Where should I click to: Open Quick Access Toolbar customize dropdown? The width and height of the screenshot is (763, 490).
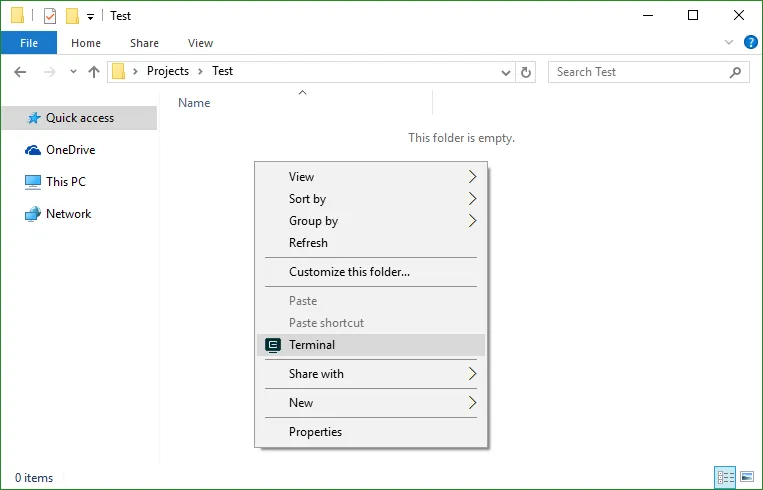pos(91,17)
